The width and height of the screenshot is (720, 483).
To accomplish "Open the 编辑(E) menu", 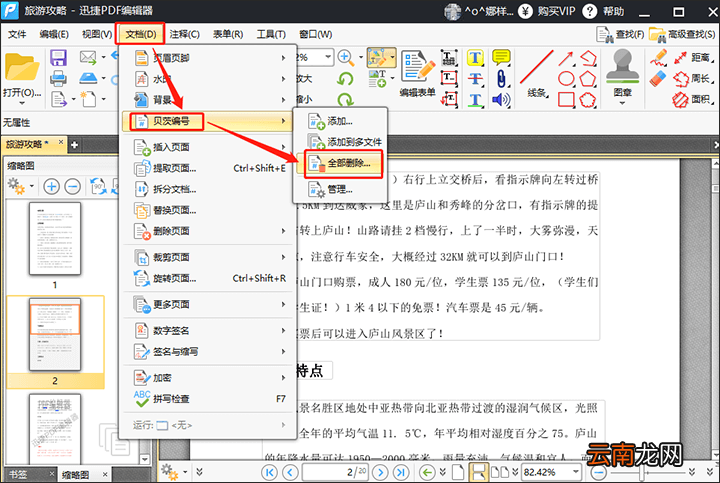I will coord(54,34).
